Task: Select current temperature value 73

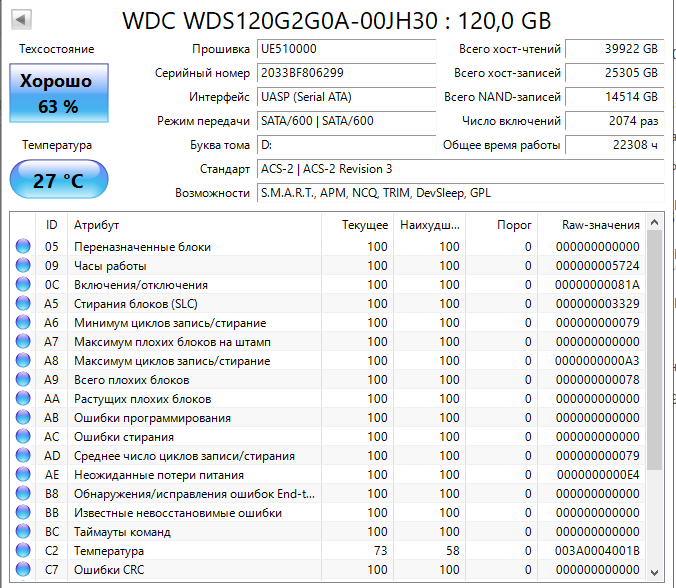Action: 381,550
